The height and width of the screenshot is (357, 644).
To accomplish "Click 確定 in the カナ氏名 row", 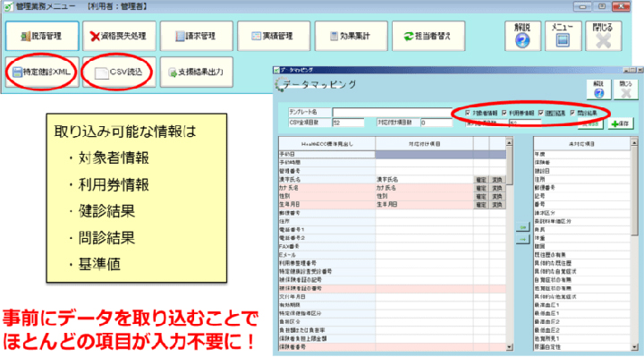I will [x=481, y=188].
